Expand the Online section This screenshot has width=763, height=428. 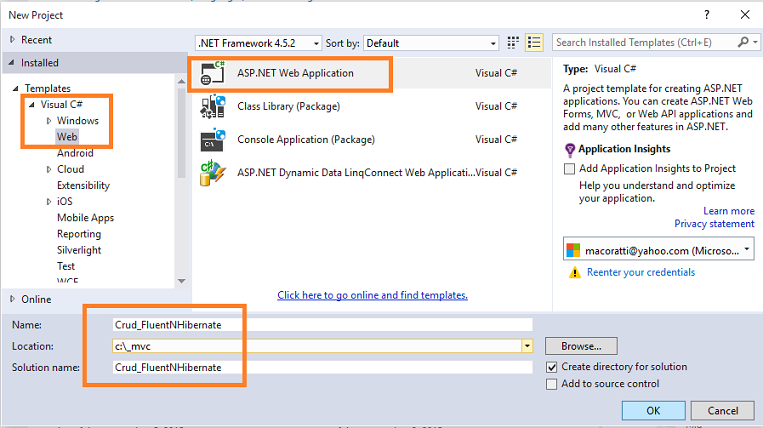[13, 299]
